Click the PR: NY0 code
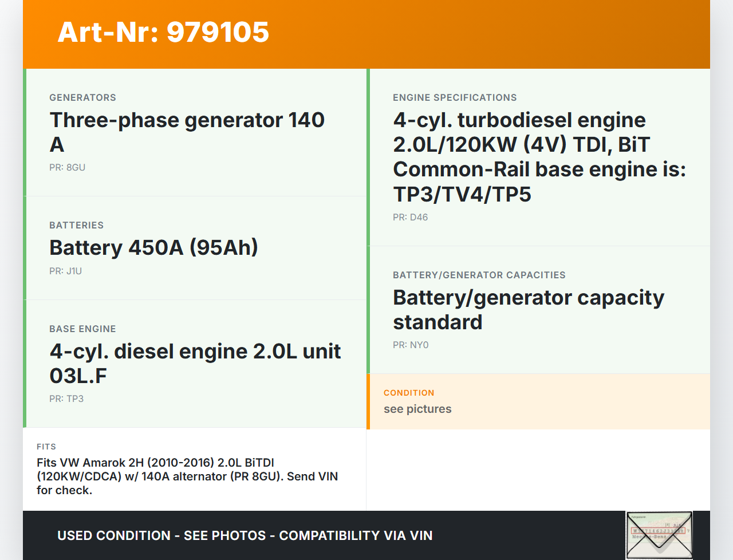 tap(411, 345)
